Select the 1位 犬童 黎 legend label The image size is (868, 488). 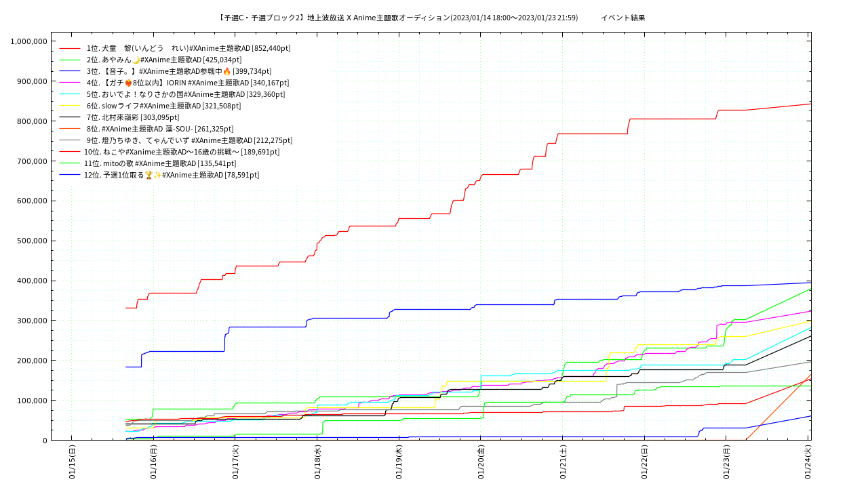(188, 48)
